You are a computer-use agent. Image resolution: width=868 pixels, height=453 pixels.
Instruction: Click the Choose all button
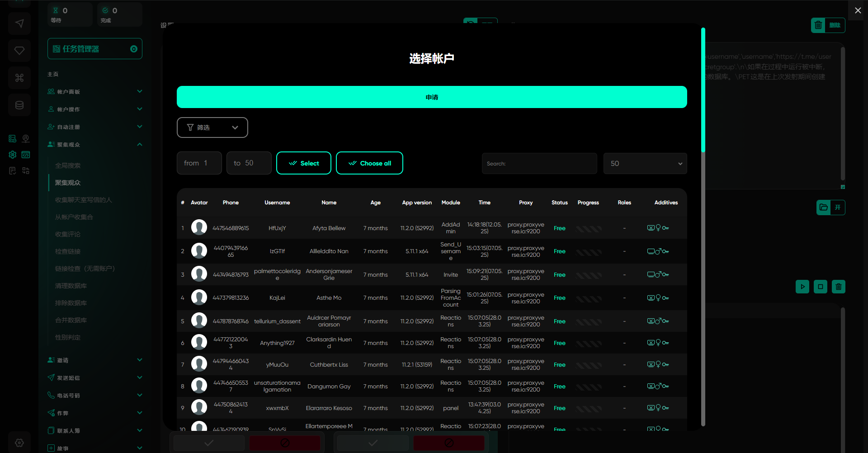[x=369, y=163]
